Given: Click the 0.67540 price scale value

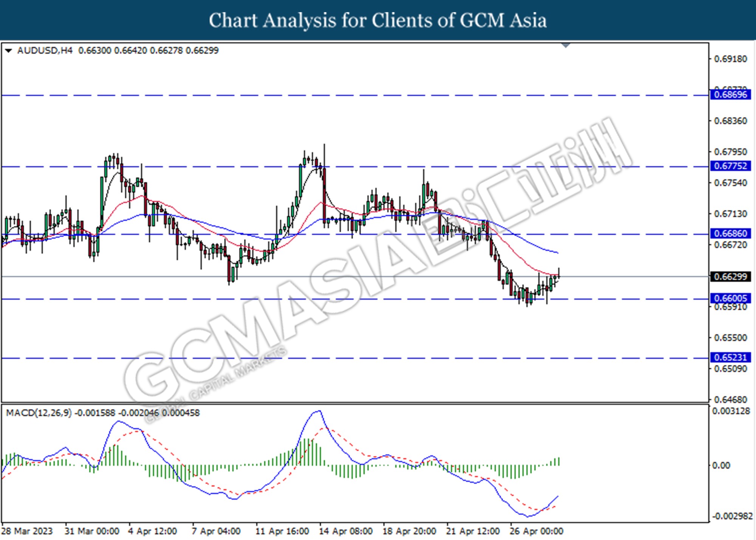Looking at the screenshot, I should coord(730,183).
